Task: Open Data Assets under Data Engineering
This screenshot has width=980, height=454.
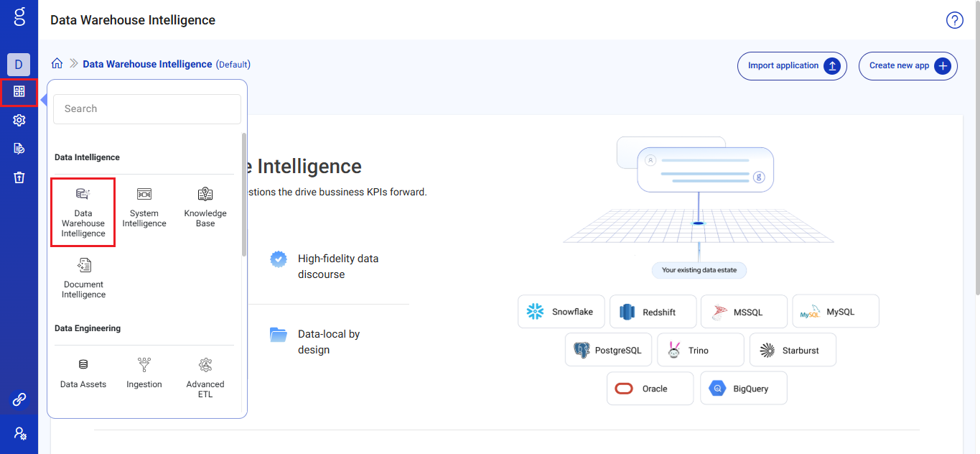Action: 83,374
